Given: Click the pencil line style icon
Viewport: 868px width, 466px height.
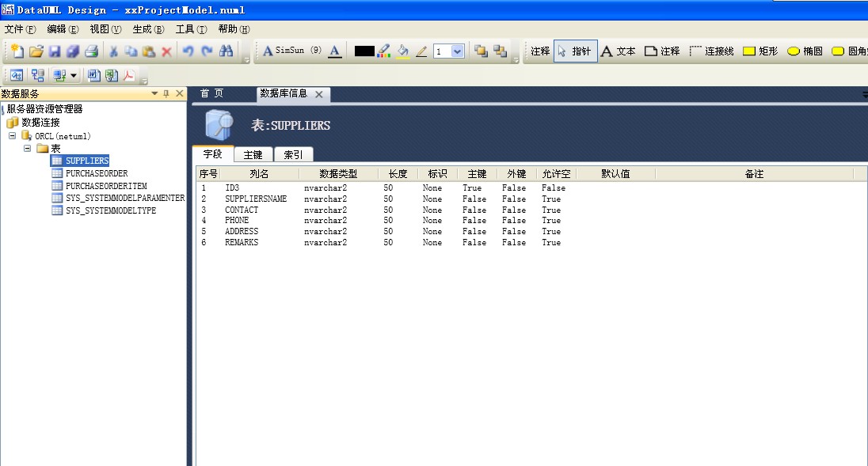Looking at the screenshot, I should [421, 51].
